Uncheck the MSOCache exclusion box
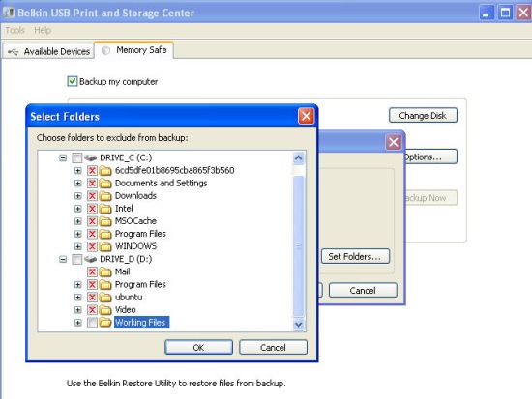 [92, 221]
